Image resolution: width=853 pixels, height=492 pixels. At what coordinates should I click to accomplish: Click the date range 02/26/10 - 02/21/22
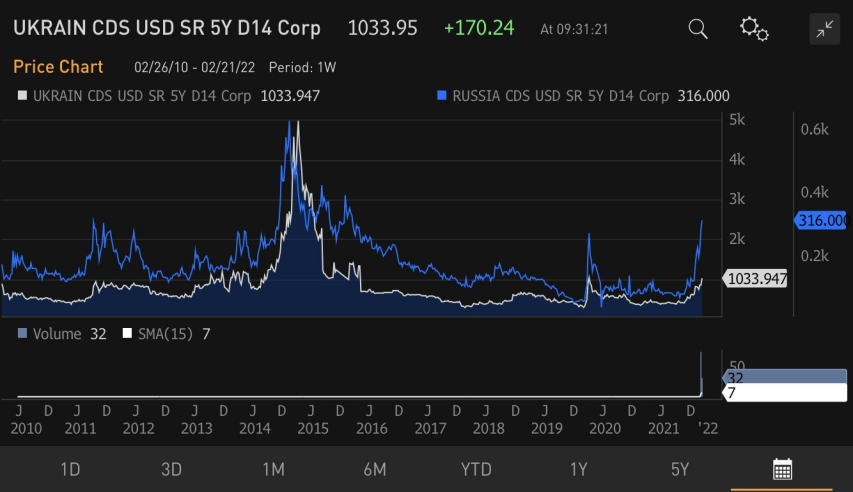(194, 67)
